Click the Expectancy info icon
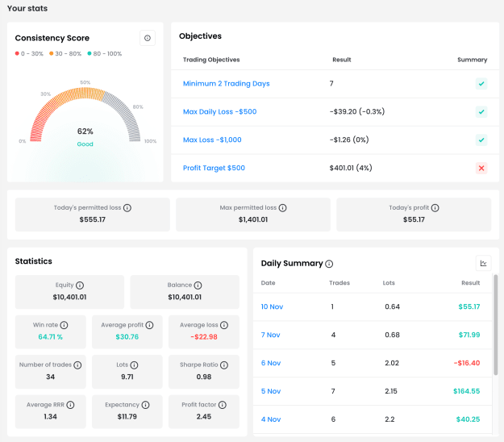The height and width of the screenshot is (442, 504). click(x=146, y=405)
